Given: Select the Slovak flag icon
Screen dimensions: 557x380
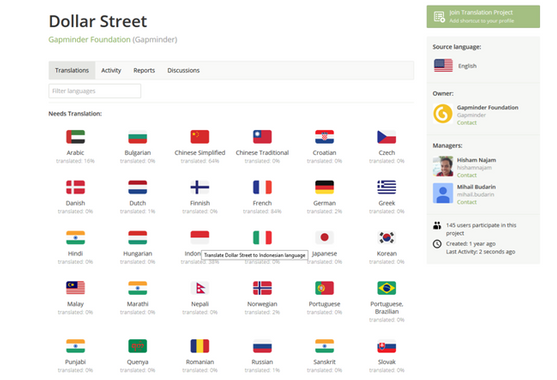Looking at the screenshot, I should point(386,346).
